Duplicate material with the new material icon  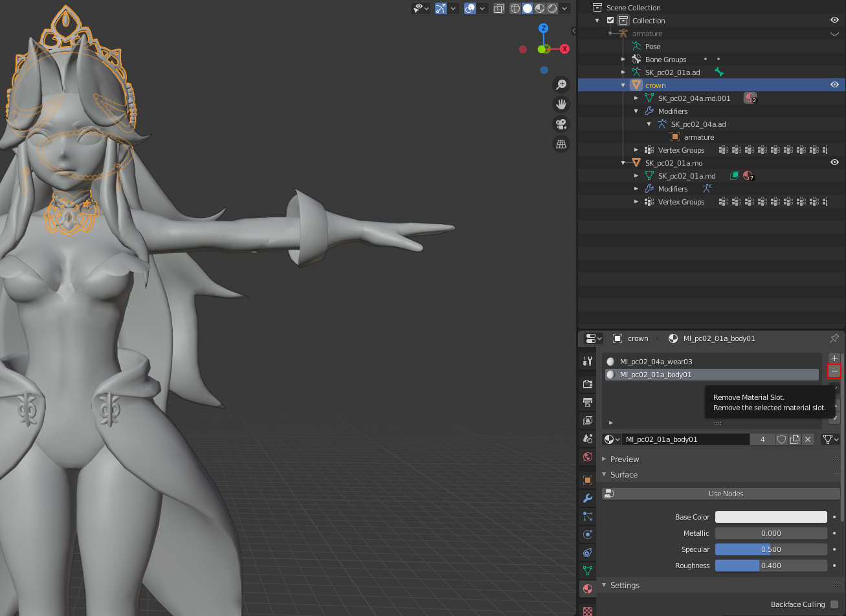point(795,439)
